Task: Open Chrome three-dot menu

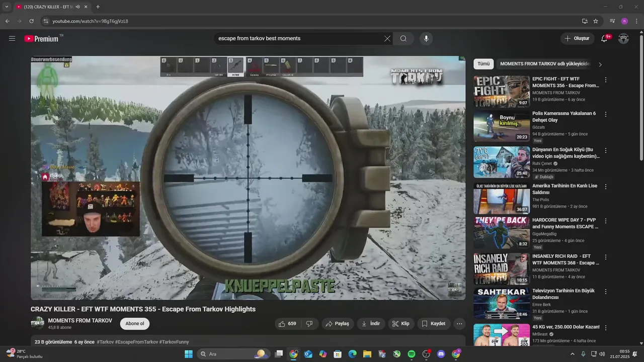Action: coord(637,21)
